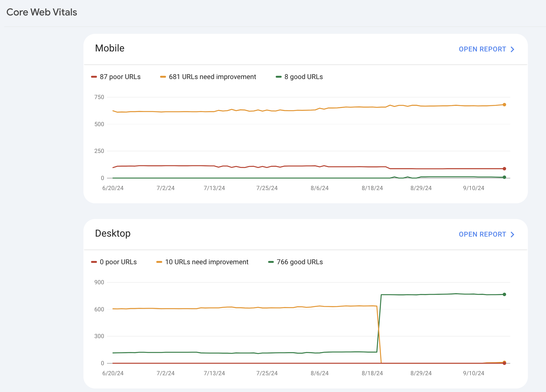Select the Desktop card title

(x=113, y=233)
